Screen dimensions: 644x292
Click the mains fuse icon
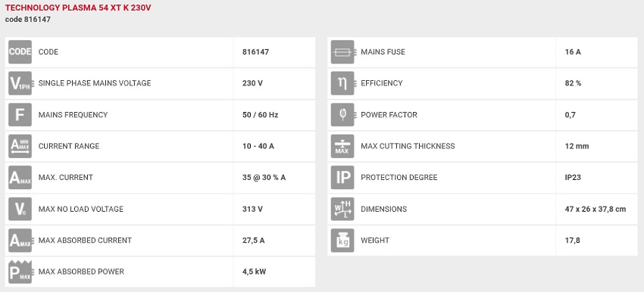pyautogui.click(x=342, y=52)
